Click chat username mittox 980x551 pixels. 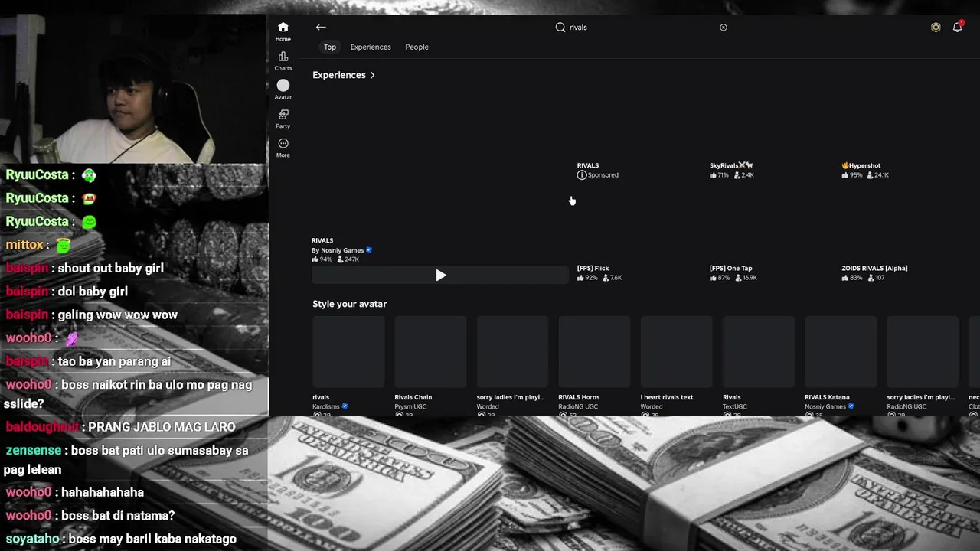(24, 245)
